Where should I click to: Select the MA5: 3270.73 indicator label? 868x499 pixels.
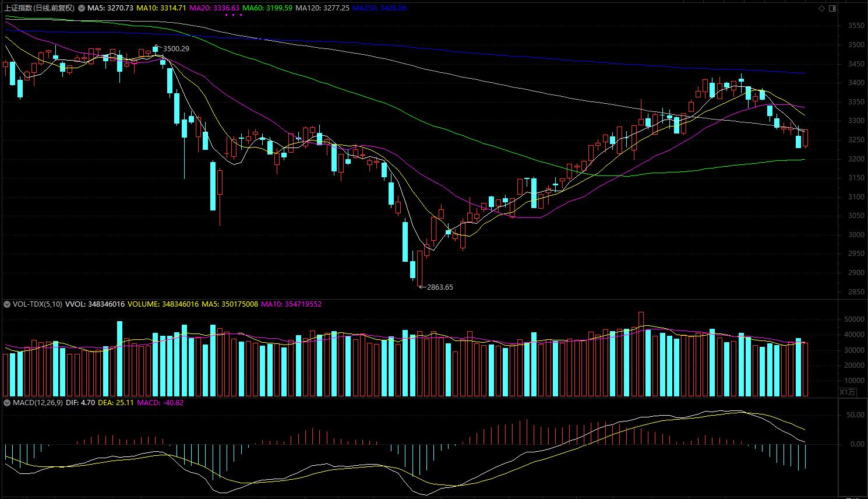111,8
